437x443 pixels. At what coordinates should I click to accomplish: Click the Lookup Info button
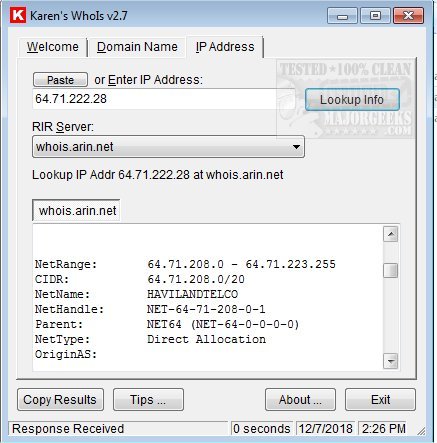[x=352, y=99]
